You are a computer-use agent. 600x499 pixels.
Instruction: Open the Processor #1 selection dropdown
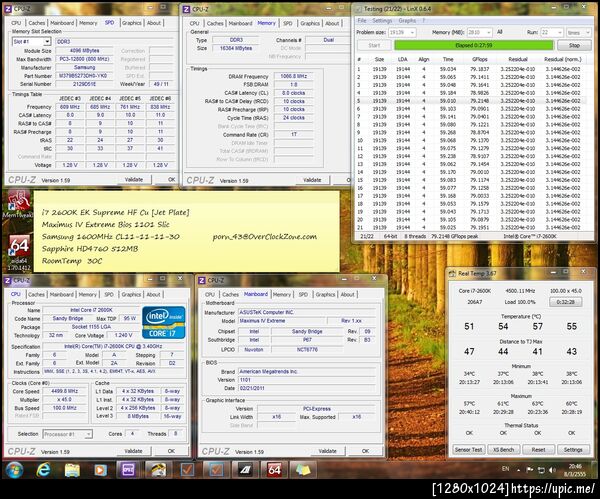[x=88, y=434]
